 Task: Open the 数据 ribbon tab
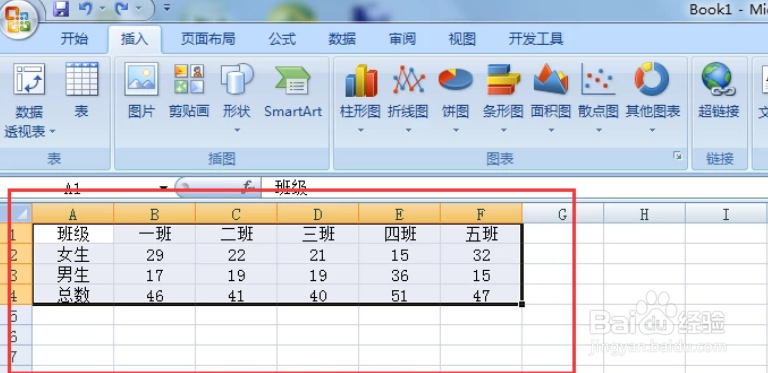pyautogui.click(x=342, y=39)
